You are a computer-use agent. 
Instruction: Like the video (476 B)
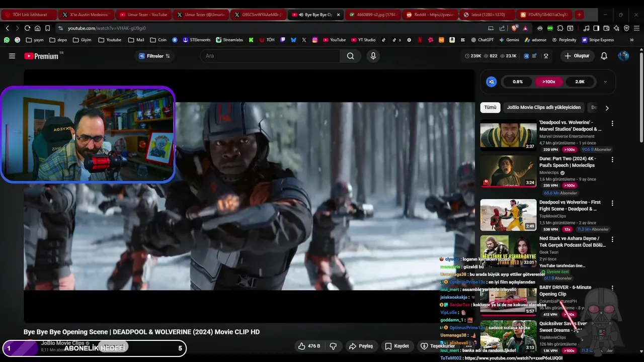tap(309, 346)
